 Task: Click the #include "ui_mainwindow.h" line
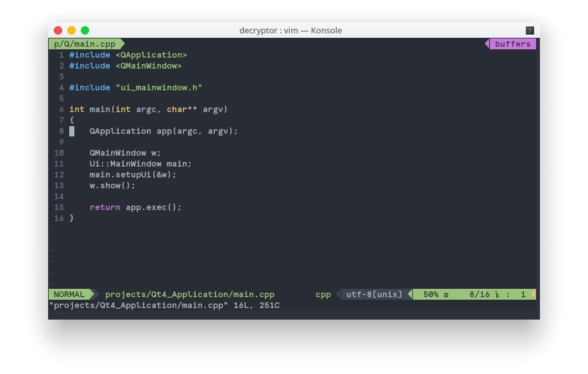point(136,87)
